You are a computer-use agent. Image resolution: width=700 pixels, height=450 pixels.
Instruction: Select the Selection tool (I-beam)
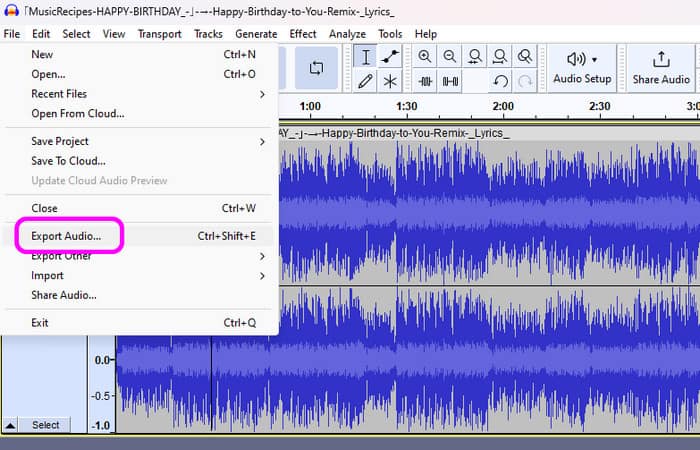coord(365,57)
